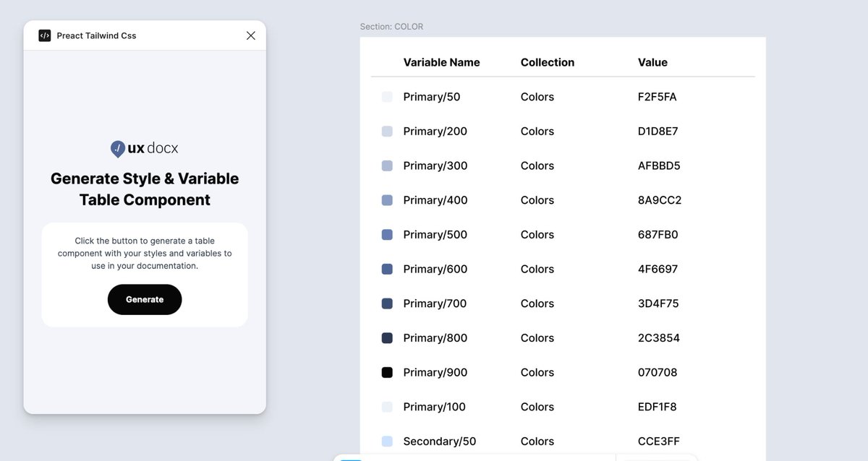Click the plugin code icon beside Preact Tailwind Css
The image size is (868, 461).
tap(45, 35)
